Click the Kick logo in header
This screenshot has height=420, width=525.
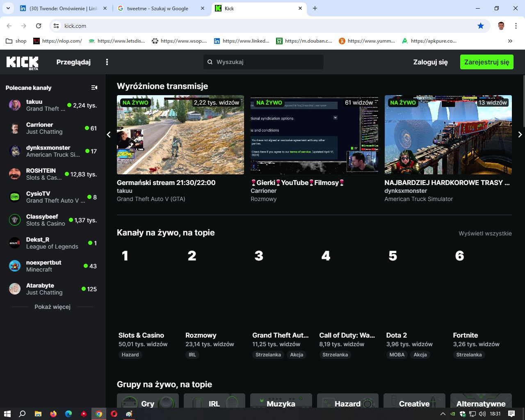(22, 62)
